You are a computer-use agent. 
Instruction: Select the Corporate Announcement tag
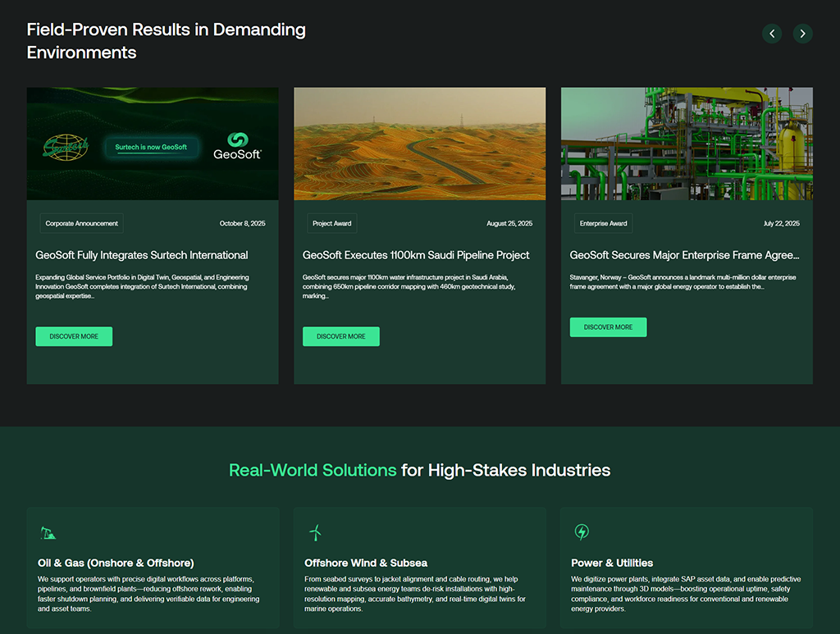point(81,223)
